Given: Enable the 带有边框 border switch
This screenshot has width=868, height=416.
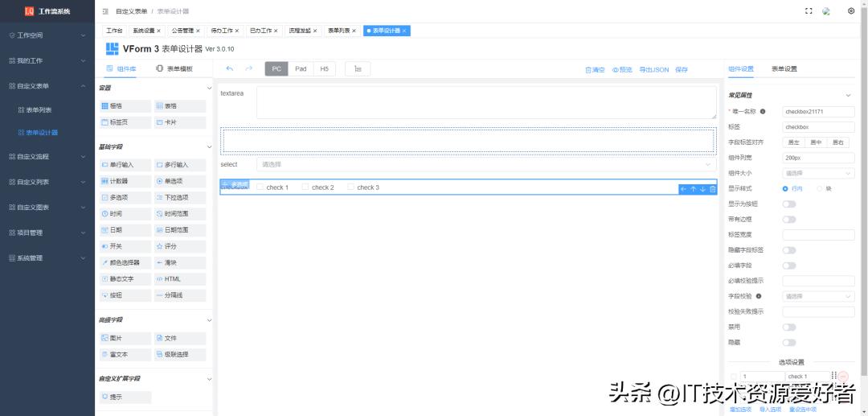Looking at the screenshot, I should tap(788, 219).
